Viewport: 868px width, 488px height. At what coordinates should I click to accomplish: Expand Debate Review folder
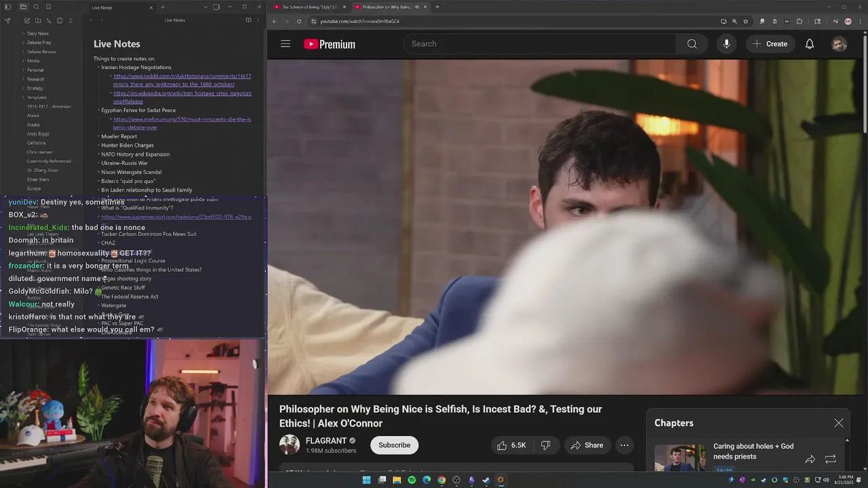(41, 52)
